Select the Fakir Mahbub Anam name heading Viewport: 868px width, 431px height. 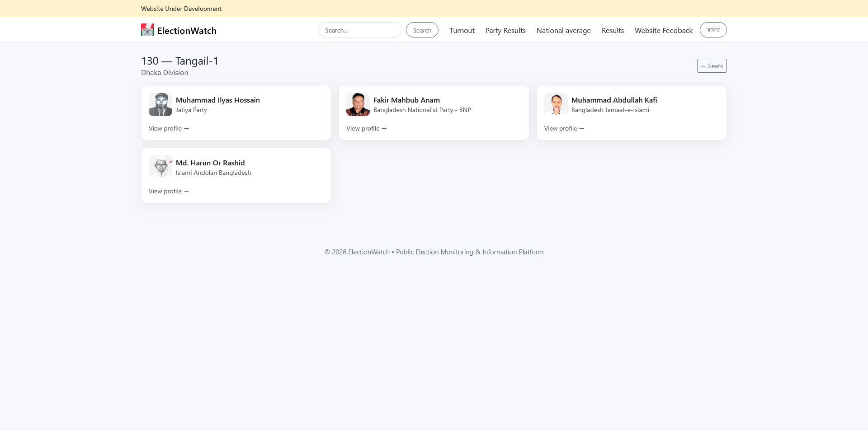click(x=406, y=100)
